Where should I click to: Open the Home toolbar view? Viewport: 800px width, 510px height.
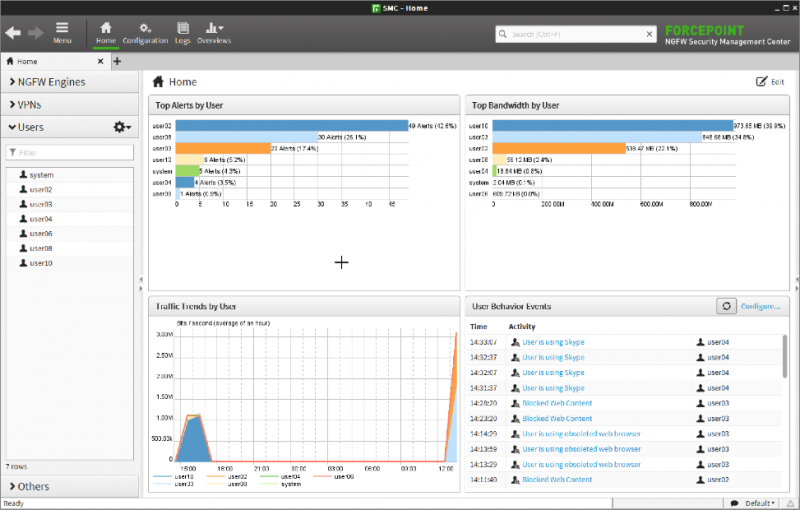point(106,33)
